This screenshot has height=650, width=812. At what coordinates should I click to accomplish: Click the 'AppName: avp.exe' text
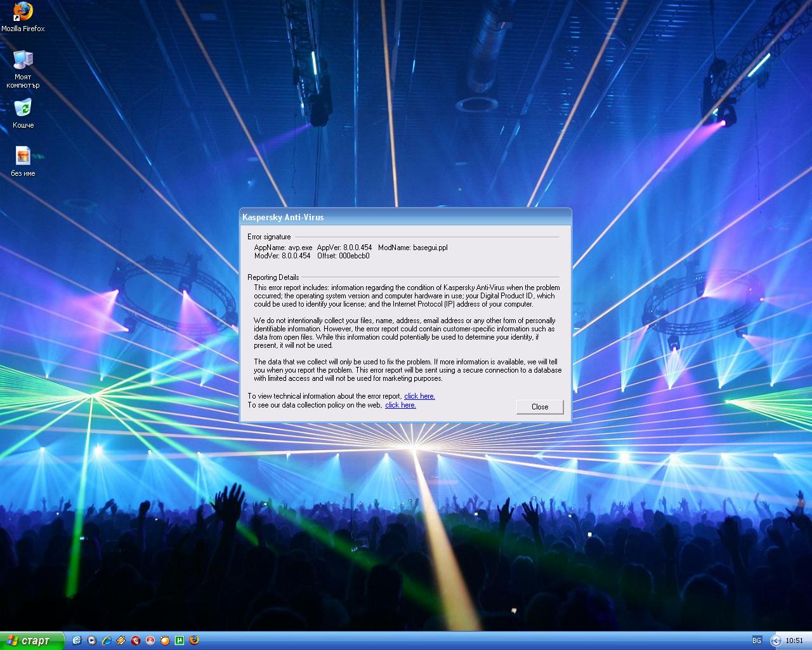[284, 248]
